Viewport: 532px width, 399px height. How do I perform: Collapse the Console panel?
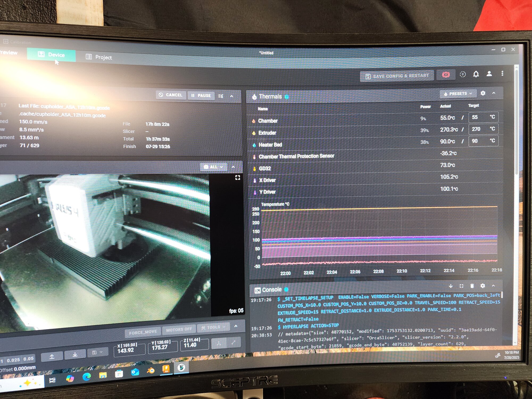pyautogui.click(x=493, y=285)
